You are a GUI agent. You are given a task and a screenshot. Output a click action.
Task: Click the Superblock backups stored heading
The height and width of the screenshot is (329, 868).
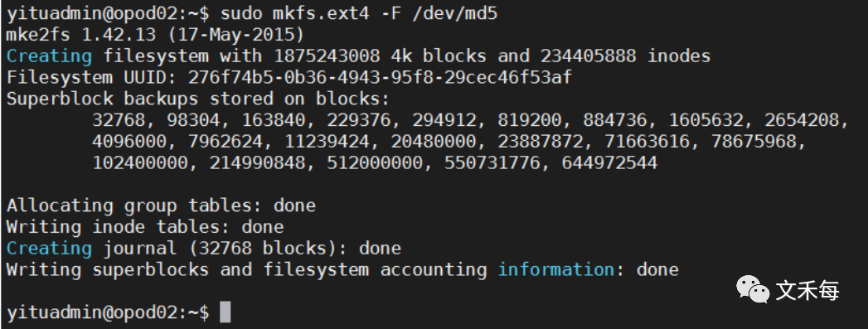point(198,99)
